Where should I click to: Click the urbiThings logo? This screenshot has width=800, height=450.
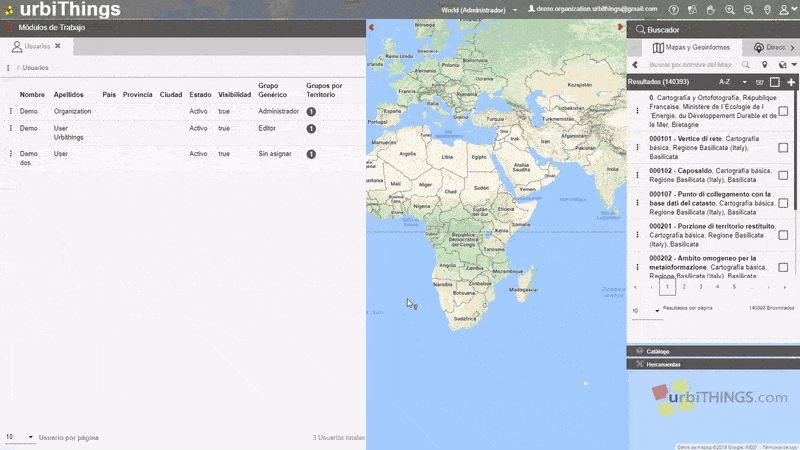(x=62, y=9)
